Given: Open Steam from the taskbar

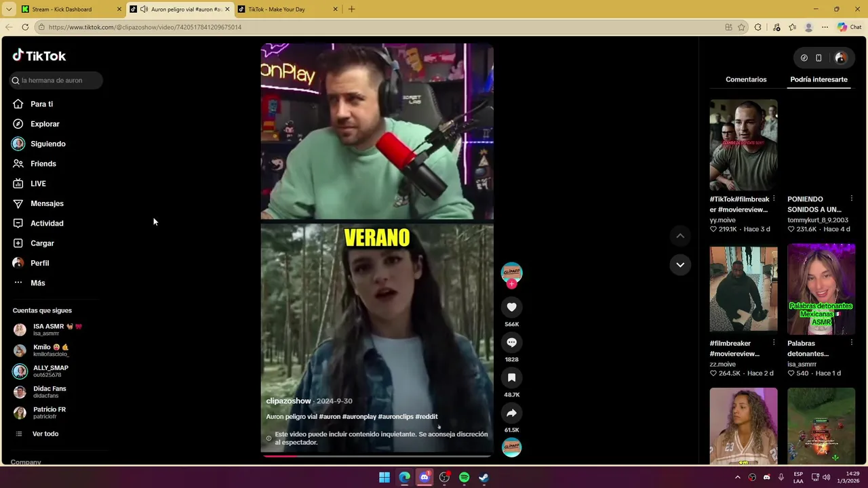Looking at the screenshot, I should 484,477.
